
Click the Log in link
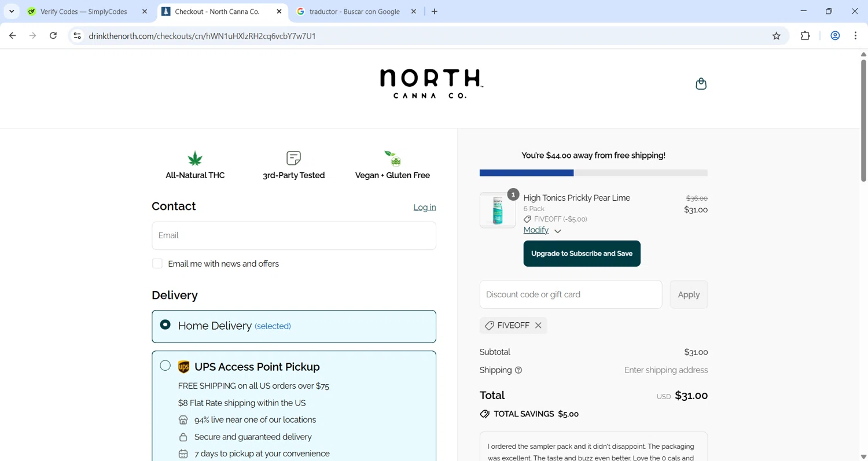(x=425, y=208)
